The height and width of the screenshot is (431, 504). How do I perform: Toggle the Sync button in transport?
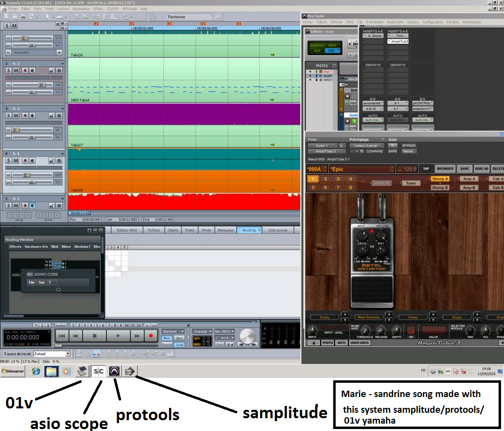pyautogui.click(x=179, y=338)
